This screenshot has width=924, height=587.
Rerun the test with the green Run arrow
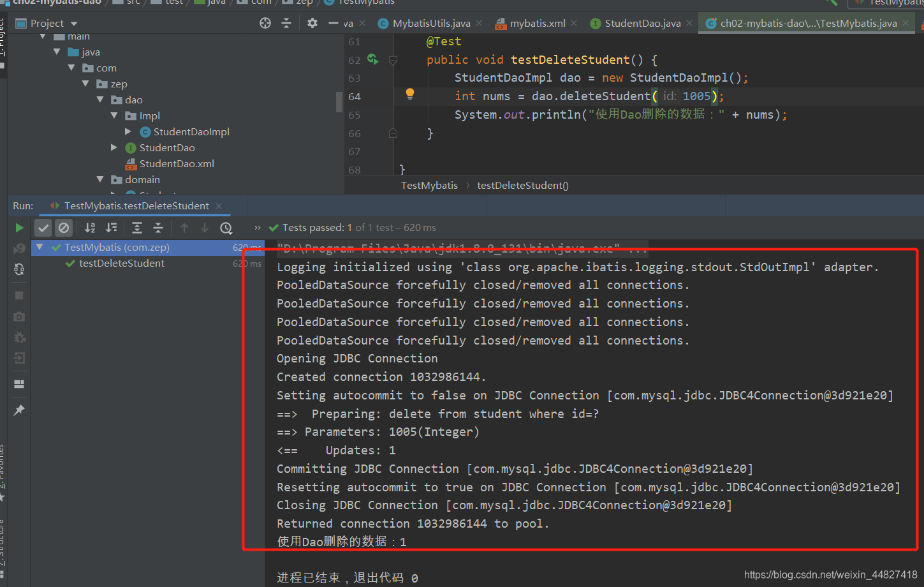[19, 228]
